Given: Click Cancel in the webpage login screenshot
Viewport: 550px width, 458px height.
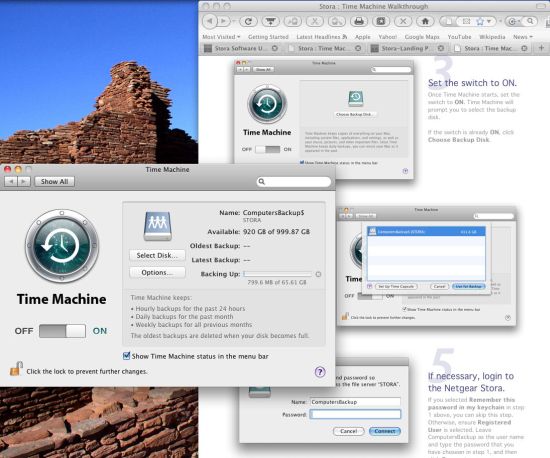Looking at the screenshot, I should pyautogui.click(x=348, y=431).
